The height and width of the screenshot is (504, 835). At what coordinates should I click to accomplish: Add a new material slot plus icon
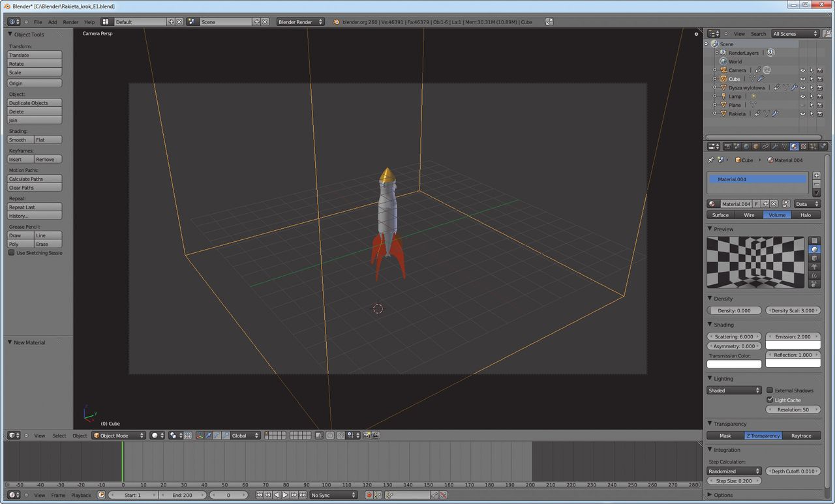[x=816, y=175]
